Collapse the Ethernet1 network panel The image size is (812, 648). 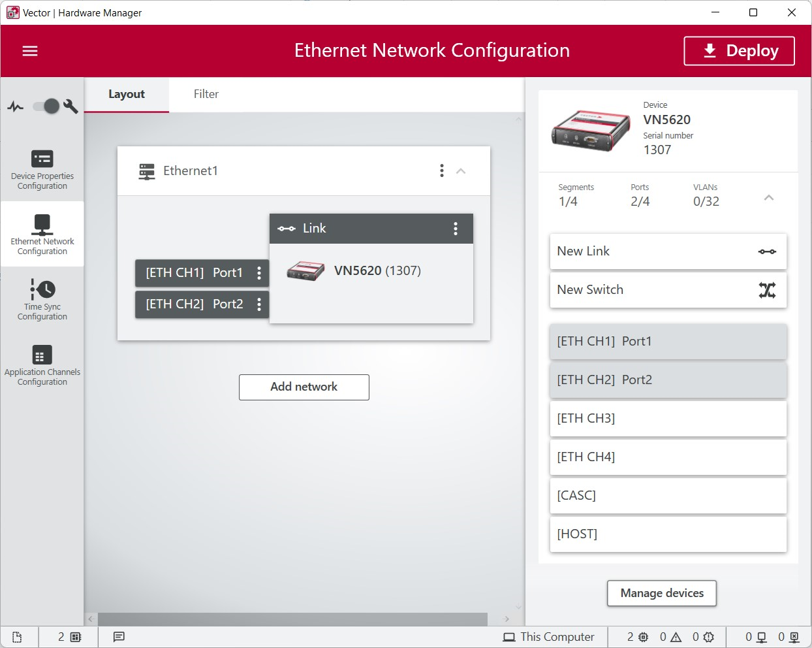coord(461,171)
